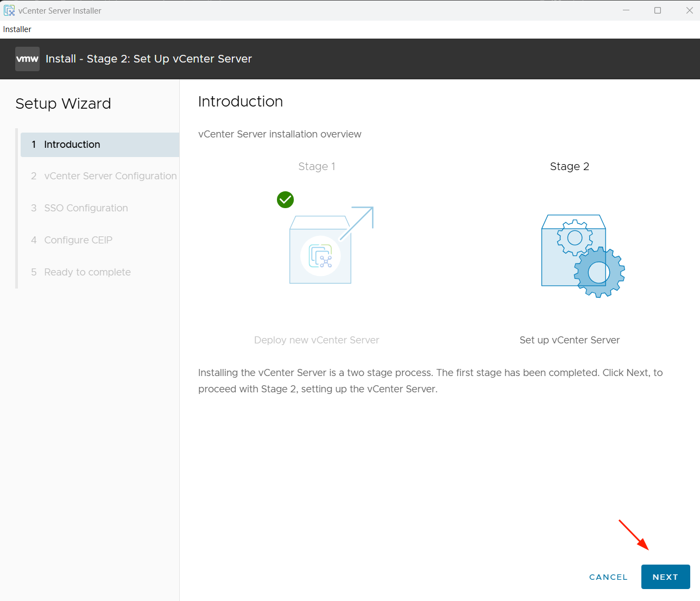Click the CANCEL button
The width and height of the screenshot is (700, 601).
point(608,577)
